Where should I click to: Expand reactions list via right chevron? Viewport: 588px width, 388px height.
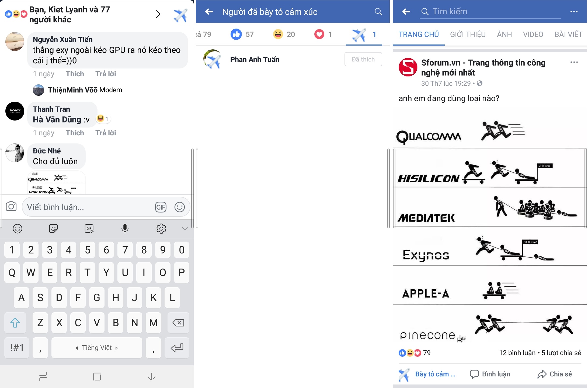[x=158, y=14]
